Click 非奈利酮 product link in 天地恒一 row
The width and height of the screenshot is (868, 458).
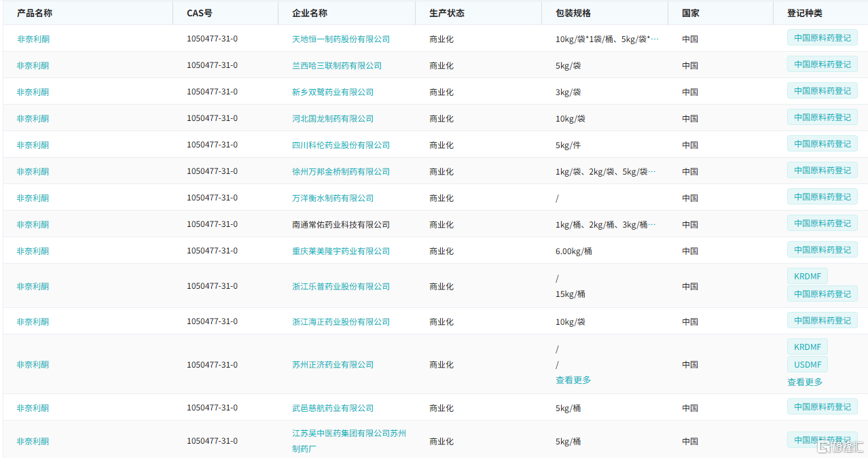pyautogui.click(x=33, y=39)
